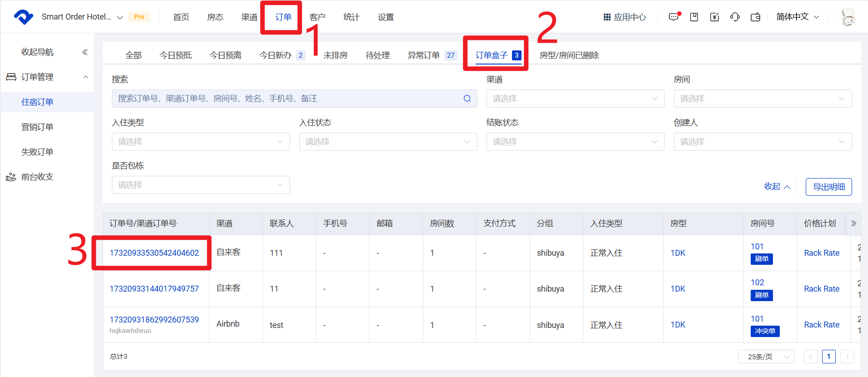868x377 pixels.
Task: Change the 25条/页 page size dropdown
Action: pos(766,357)
